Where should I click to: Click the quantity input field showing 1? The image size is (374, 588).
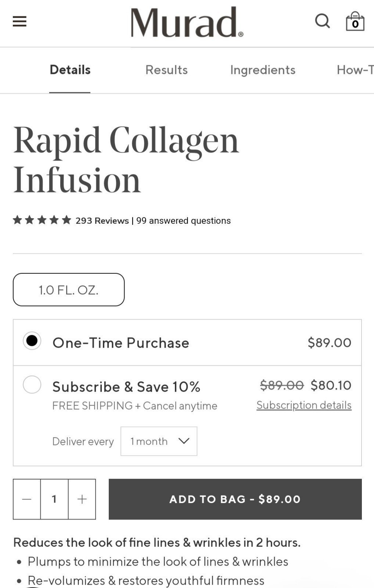click(x=54, y=499)
